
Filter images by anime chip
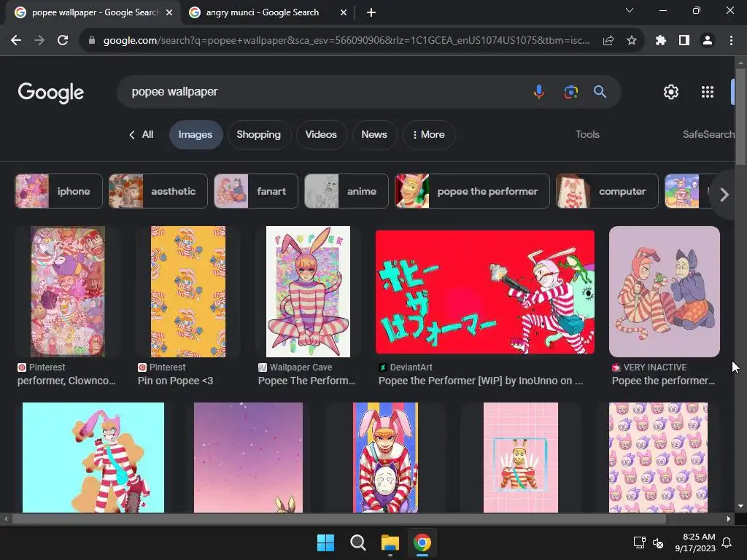[x=347, y=192]
